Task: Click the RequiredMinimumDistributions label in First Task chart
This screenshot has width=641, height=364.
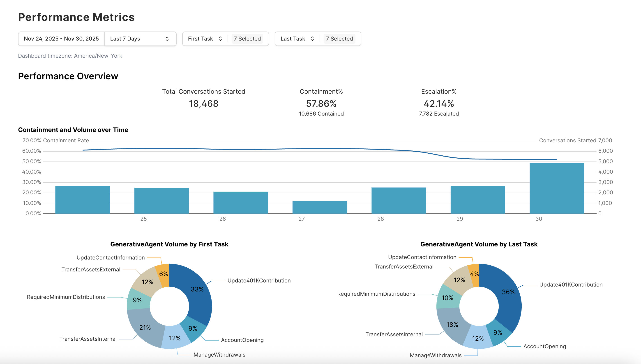Action: point(66,297)
